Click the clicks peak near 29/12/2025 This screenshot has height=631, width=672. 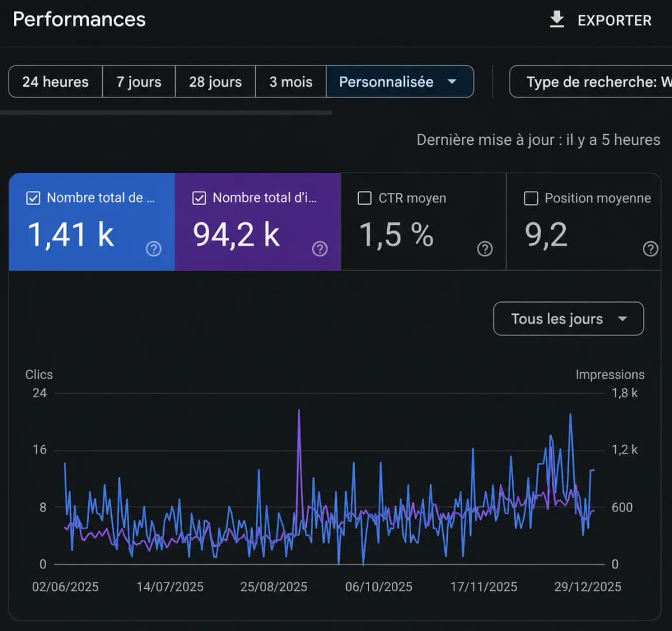pos(570,414)
